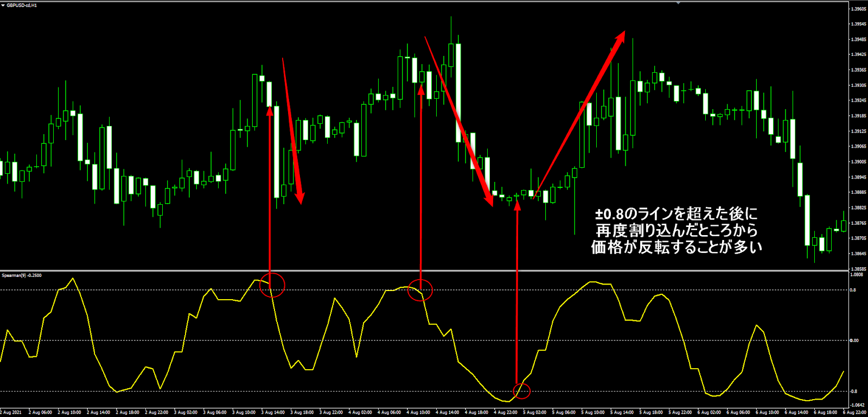Click the '6 Aug 18:00' time label
The height and width of the screenshot is (417, 868).
point(826,413)
